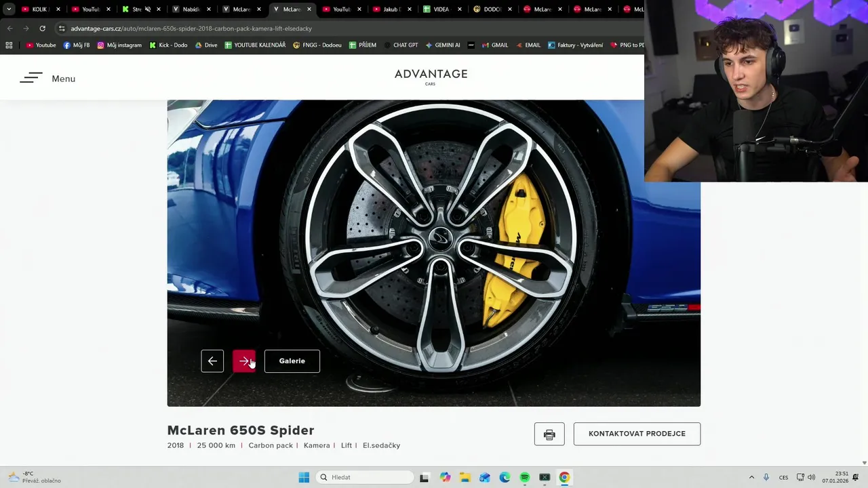
Task: Open the Xbox Game Bar taskbar app
Action: [545, 477]
